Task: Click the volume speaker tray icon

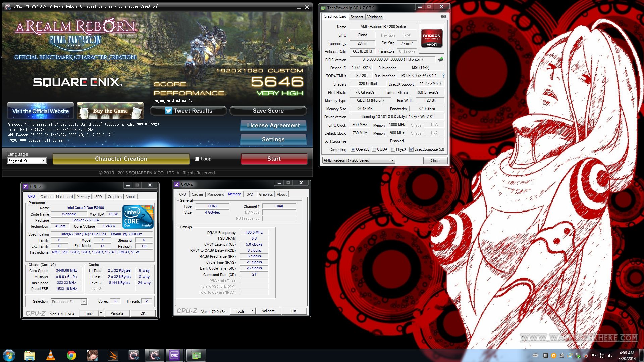Action: pos(610,356)
